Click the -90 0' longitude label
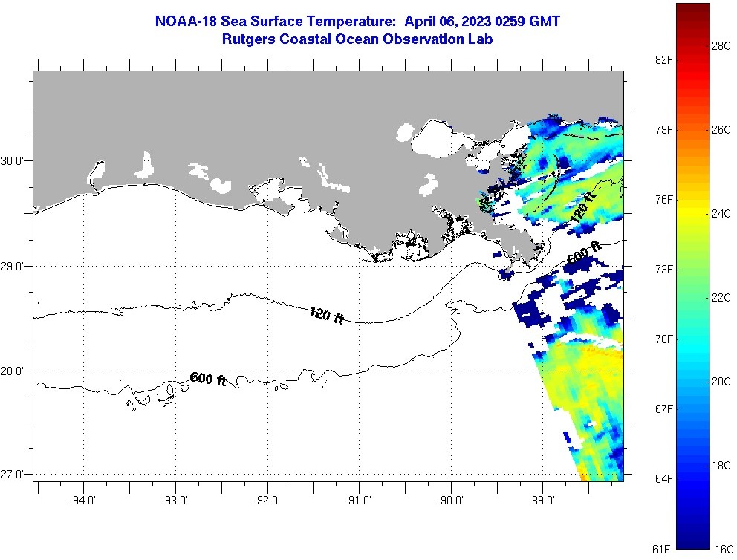737x560 pixels. [450, 501]
